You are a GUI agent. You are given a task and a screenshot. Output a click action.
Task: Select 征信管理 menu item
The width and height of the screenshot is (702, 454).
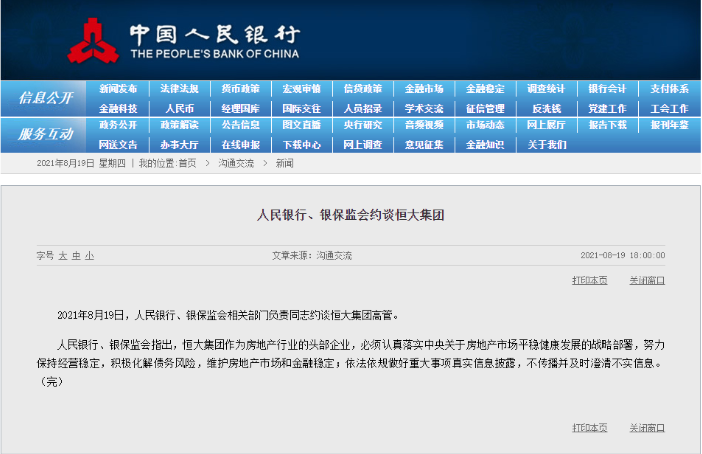coord(485,108)
